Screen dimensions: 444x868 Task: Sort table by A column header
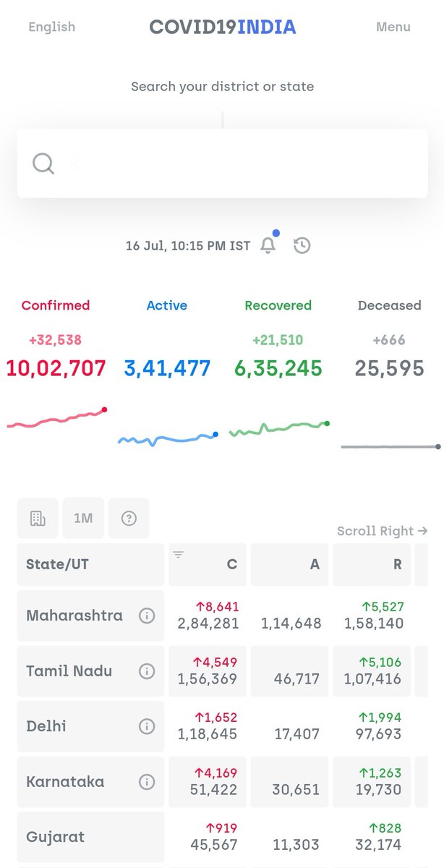tap(289, 565)
